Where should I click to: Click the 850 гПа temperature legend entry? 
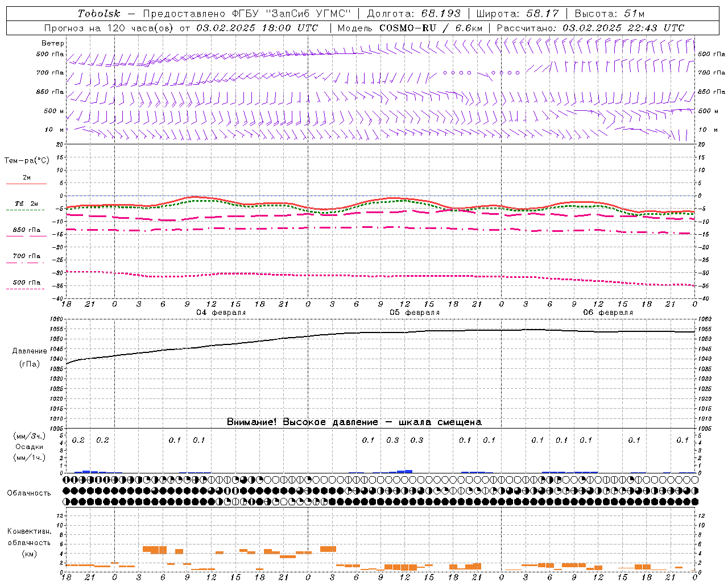pos(26,230)
